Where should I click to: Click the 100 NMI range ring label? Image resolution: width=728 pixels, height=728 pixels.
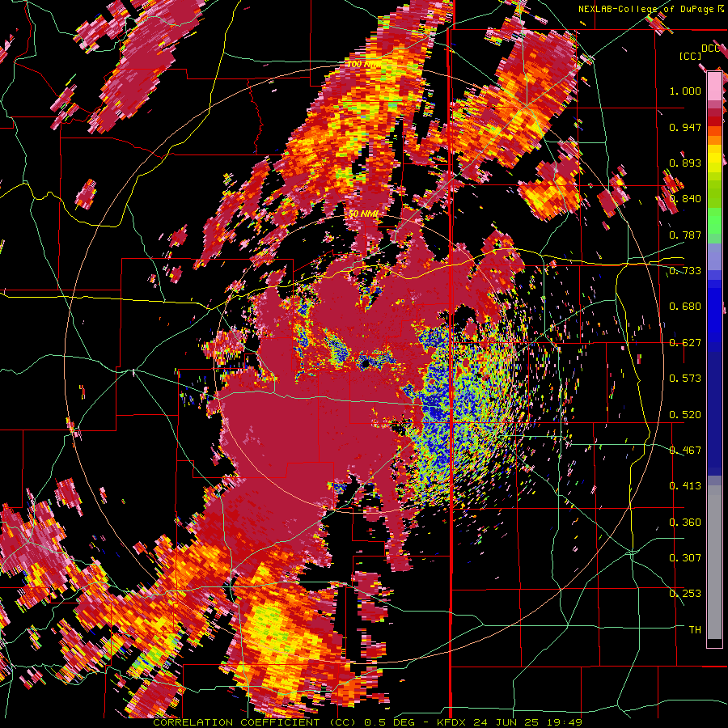click(x=364, y=64)
